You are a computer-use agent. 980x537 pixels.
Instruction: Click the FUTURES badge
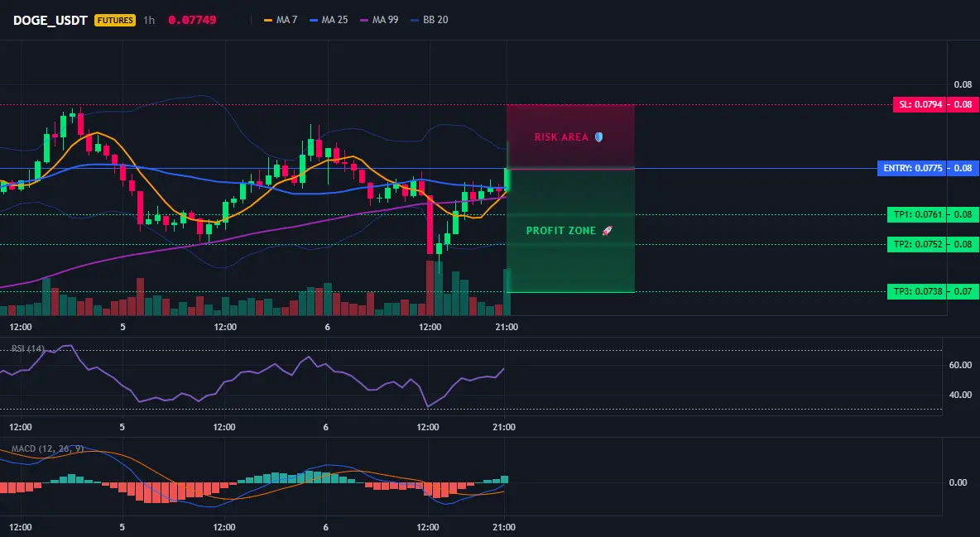(x=115, y=20)
